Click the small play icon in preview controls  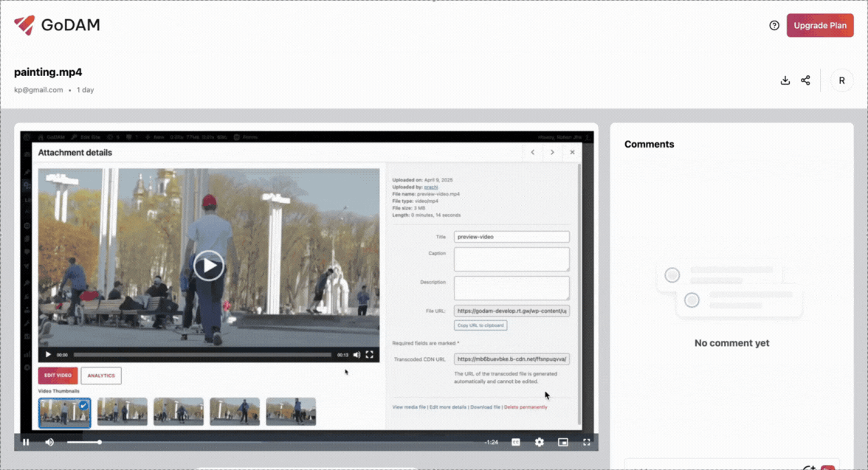point(48,355)
